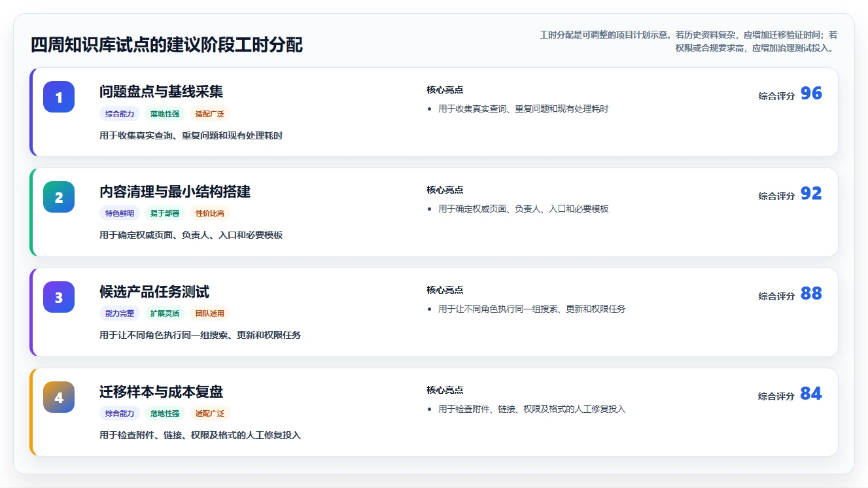Viewport: 868px width, 488px height.
Task: Click bullet 用于确定权威页面、负责人、入口和必要模板
Action: coord(523,209)
